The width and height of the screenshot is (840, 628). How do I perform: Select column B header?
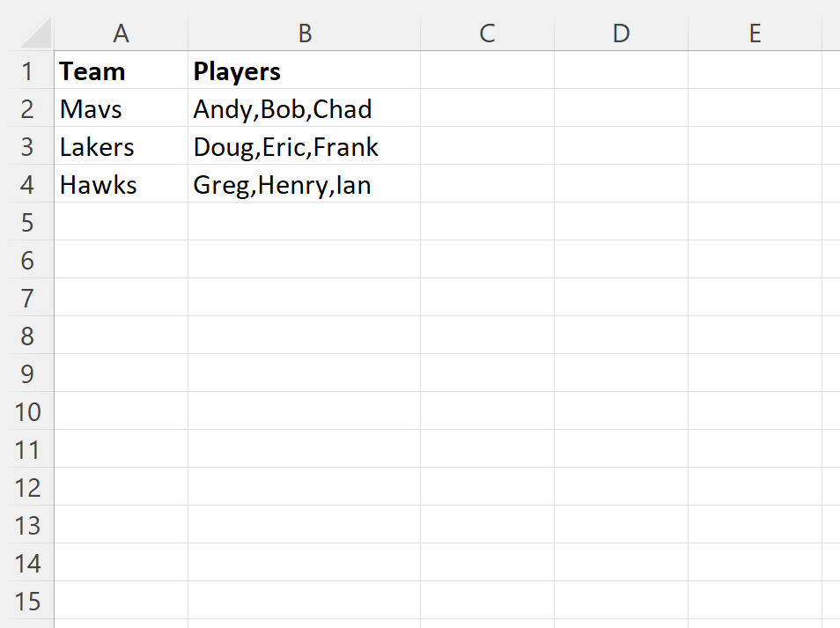click(x=305, y=33)
